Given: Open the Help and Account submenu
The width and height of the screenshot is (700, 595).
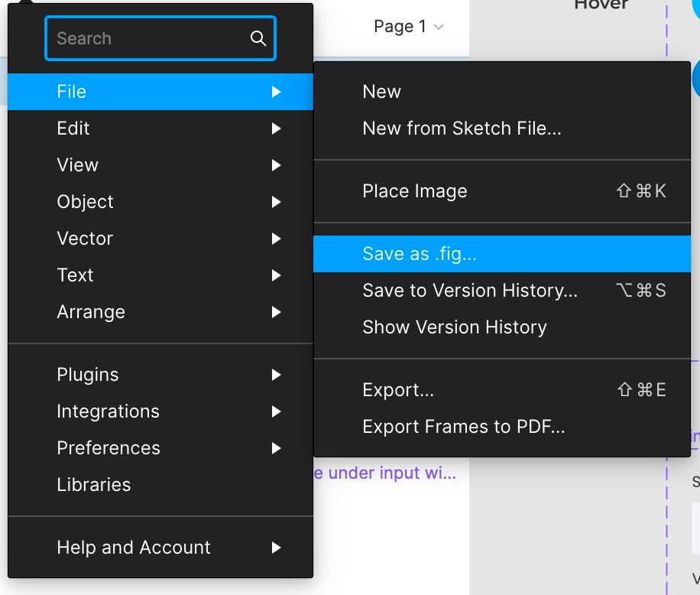Looking at the screenshot, I should pos(160,548).
